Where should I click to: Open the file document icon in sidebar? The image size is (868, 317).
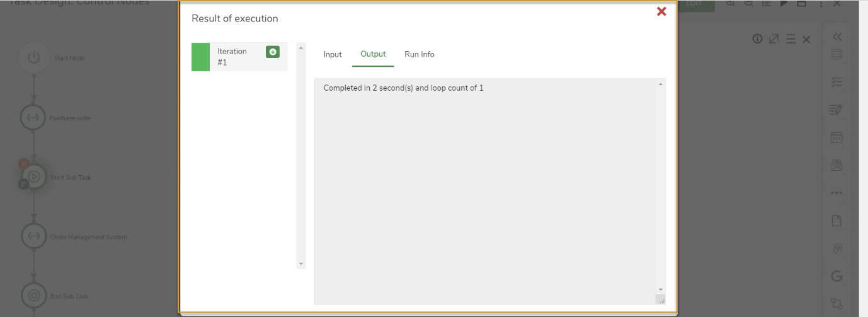point(837,221)
